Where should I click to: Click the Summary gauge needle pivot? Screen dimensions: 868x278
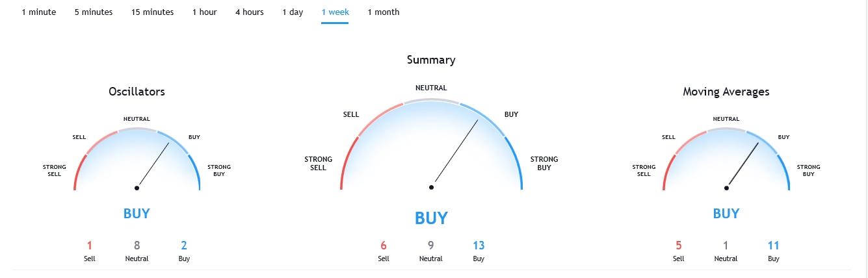(431, 187)
